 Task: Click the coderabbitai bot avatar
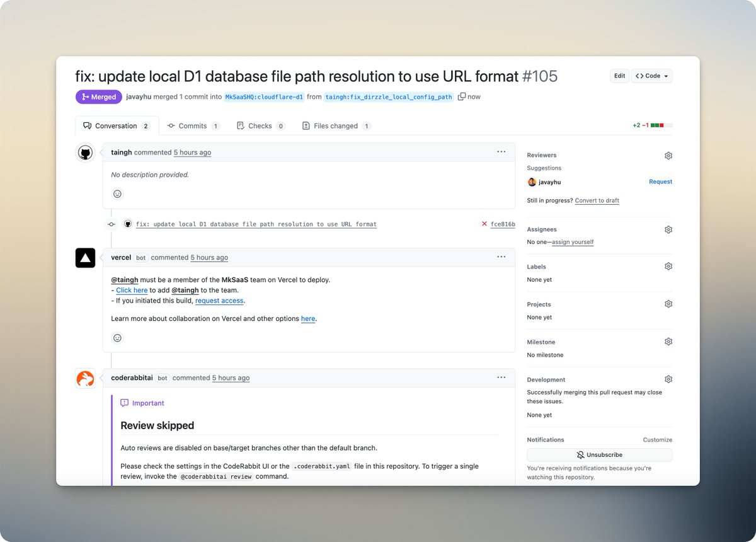(x=85, y=378)
